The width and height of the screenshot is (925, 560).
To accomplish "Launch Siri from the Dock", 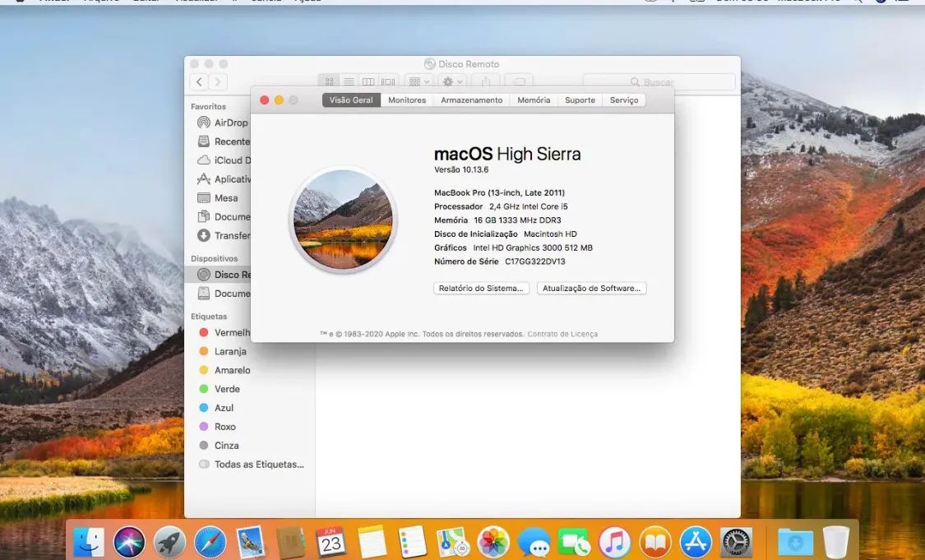I will pos(129,542).
